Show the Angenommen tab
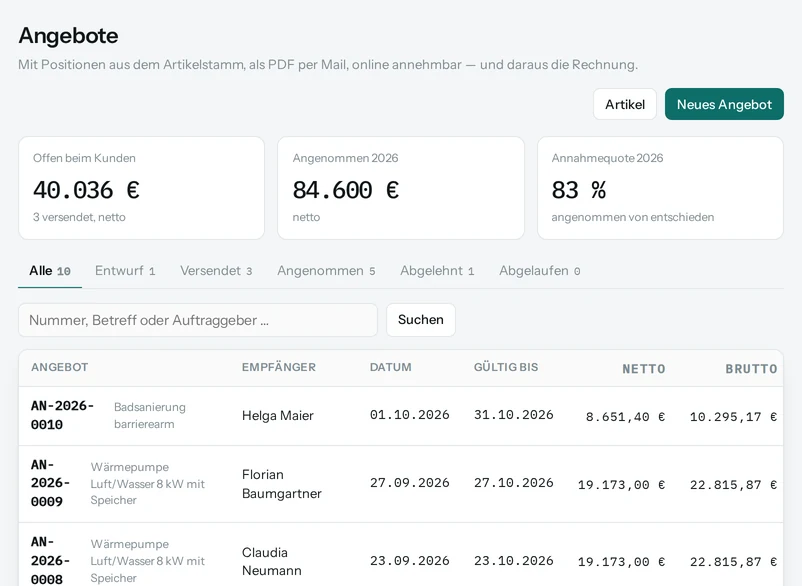This screenshot has width=802, height=586. tap(326, 271)
